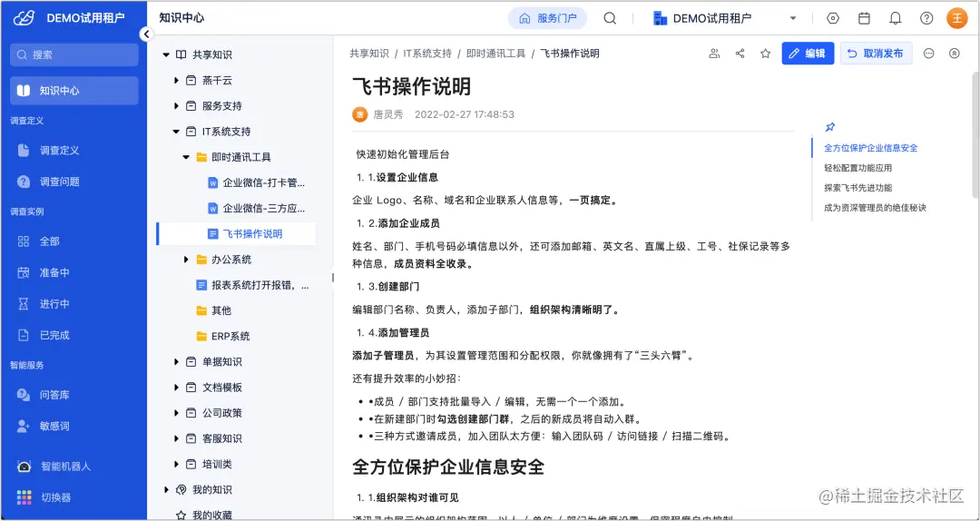Click 共享知识 in the breadcrumb

click(x=368, y=54)
